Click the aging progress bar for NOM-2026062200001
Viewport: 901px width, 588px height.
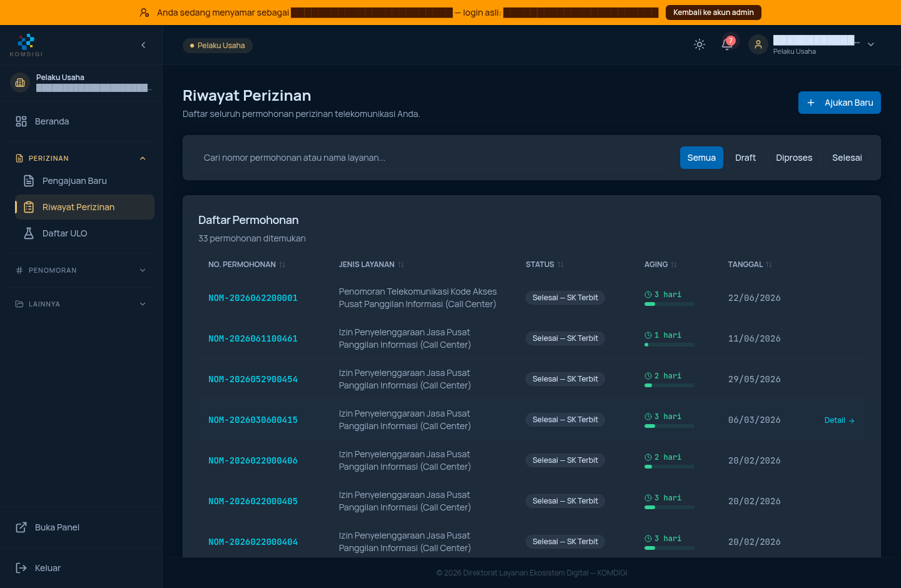669,304
